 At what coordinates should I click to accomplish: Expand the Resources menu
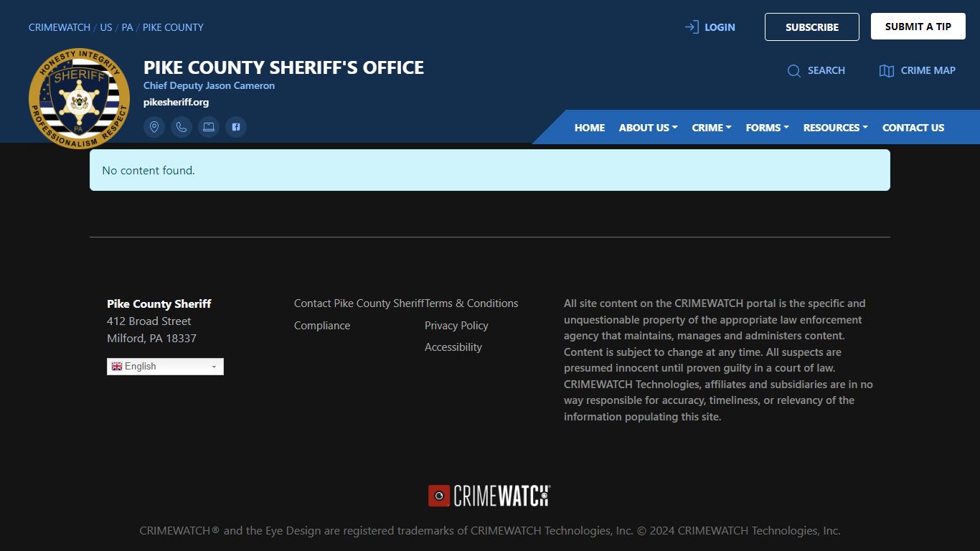coord(835,128)
